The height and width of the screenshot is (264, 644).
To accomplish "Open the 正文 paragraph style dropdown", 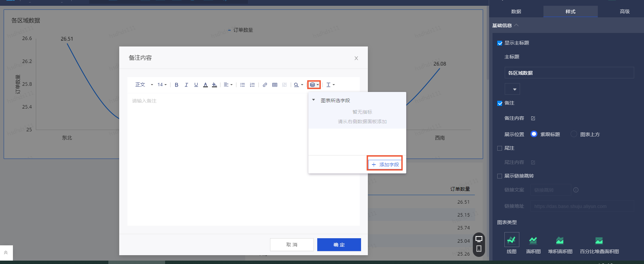I will click(144, 85).
